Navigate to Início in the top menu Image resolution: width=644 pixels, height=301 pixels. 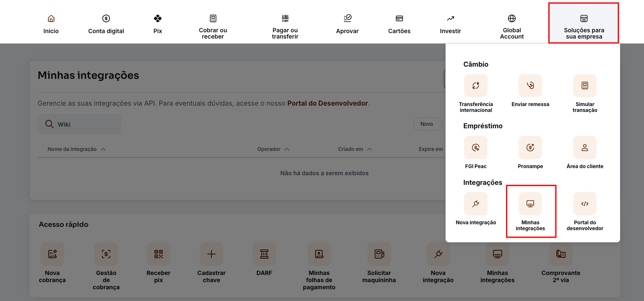(51, 23)
